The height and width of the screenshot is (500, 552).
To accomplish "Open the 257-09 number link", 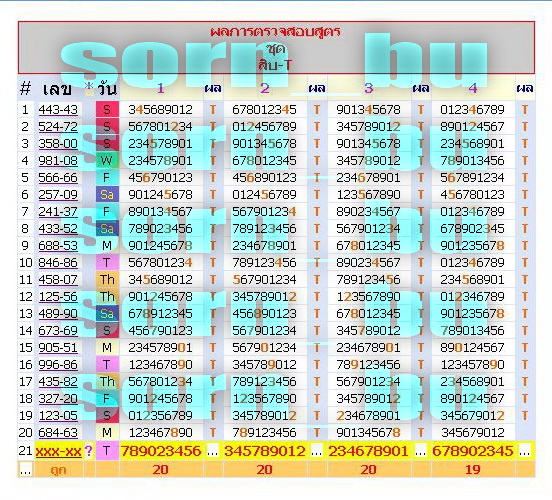I will point(58,195).
